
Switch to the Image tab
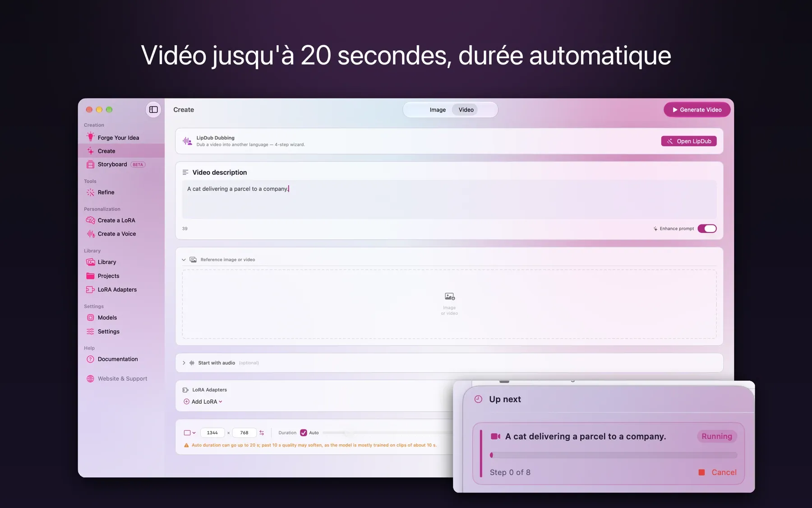(437, 110)
